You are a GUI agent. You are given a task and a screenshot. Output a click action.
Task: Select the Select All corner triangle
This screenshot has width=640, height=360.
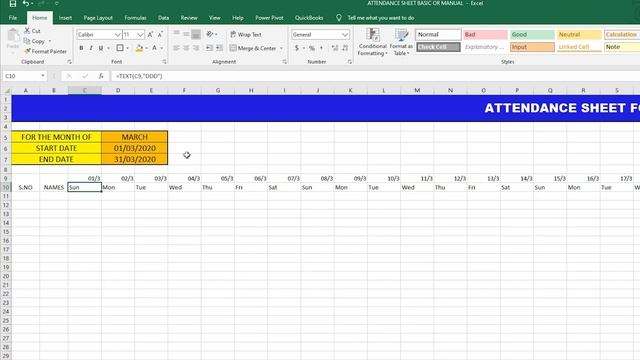click(6, 90)
